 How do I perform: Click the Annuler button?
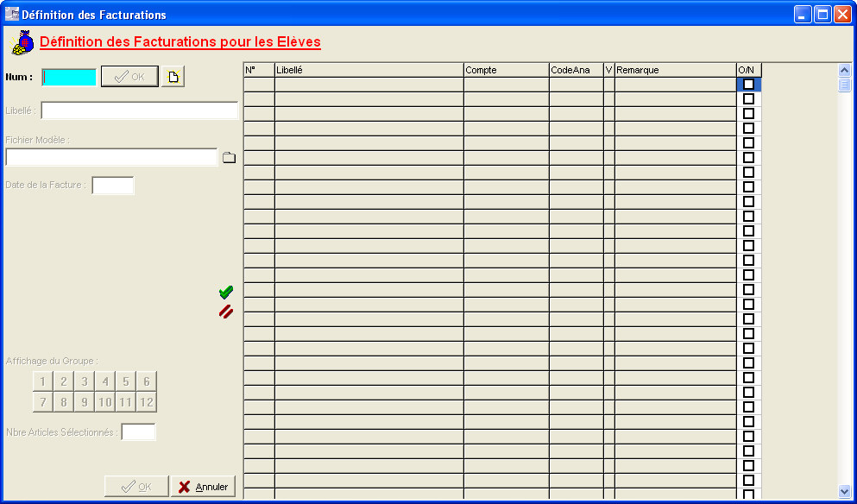(204, 487)
